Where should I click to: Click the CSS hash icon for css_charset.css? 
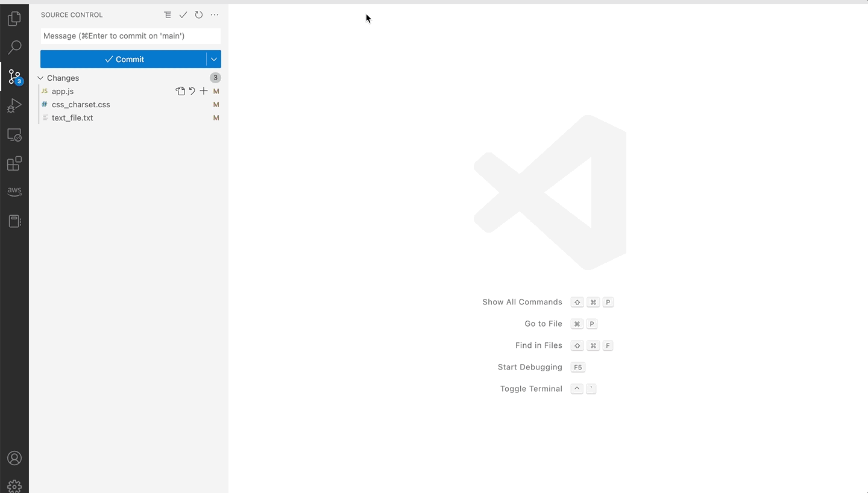click(45, 104)
